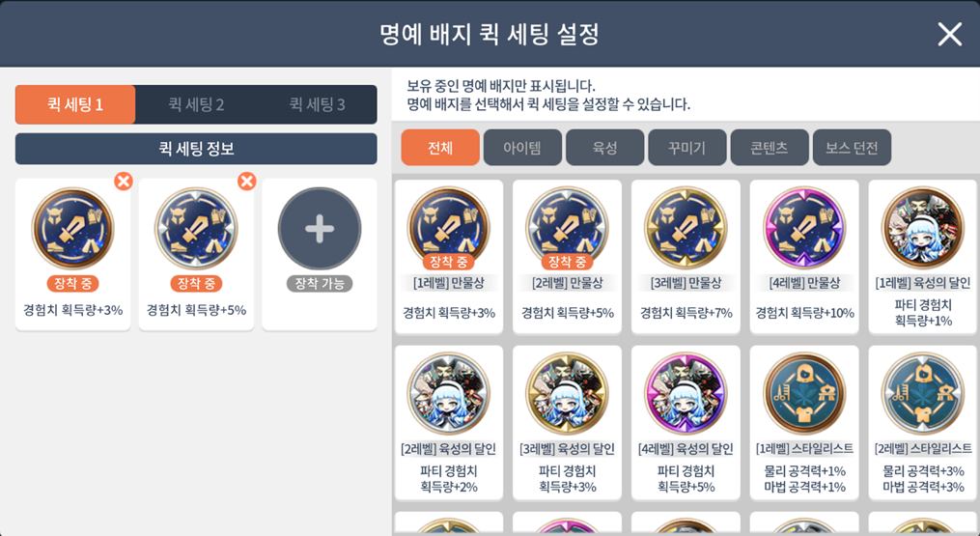Unequip the equipped [1레벨] 만물상 badge in list
980x536 pixels.
click(449, 257)
